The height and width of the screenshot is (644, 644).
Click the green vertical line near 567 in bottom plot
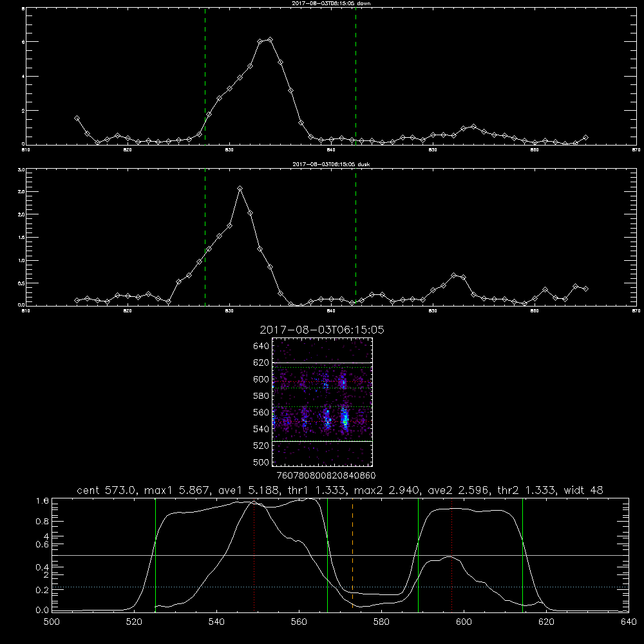coord(327,554)
